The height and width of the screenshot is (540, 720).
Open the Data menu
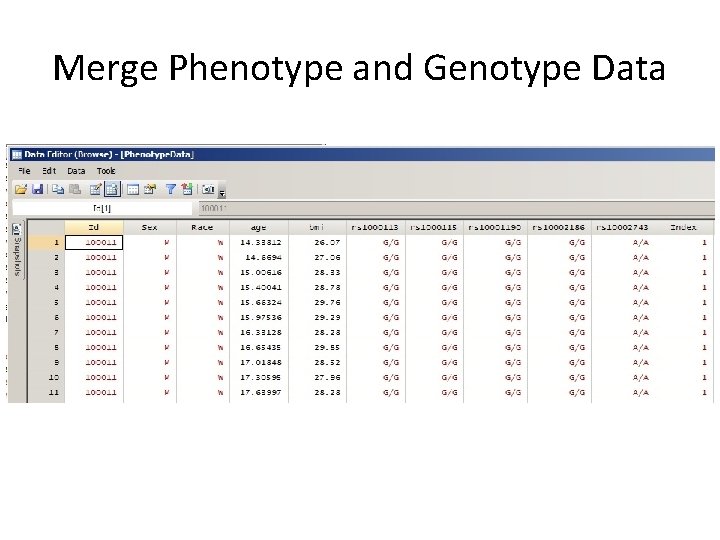click(x=76, y=171)
